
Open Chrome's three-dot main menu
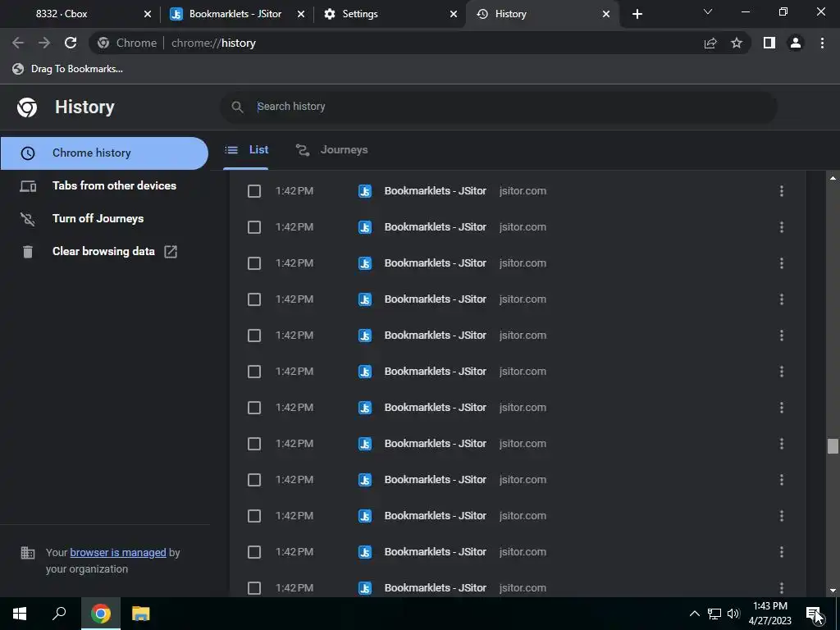pyautogui.click(x=822, y=43)
